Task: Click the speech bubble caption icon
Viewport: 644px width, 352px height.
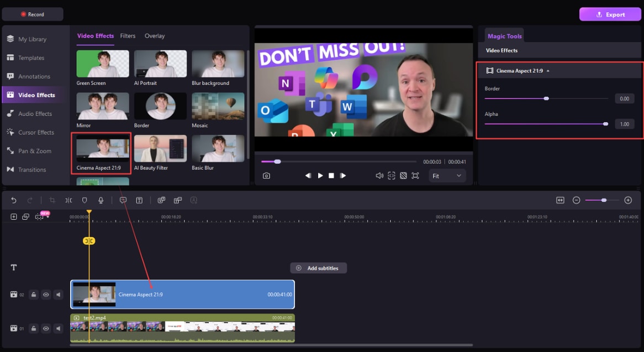Action: (123, 200)
